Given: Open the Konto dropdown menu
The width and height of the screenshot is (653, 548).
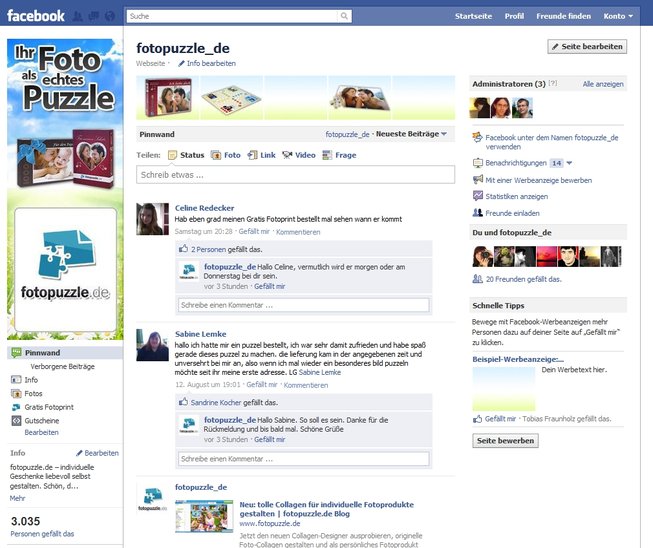Looking at the screenshot, I should click(618, 16).
